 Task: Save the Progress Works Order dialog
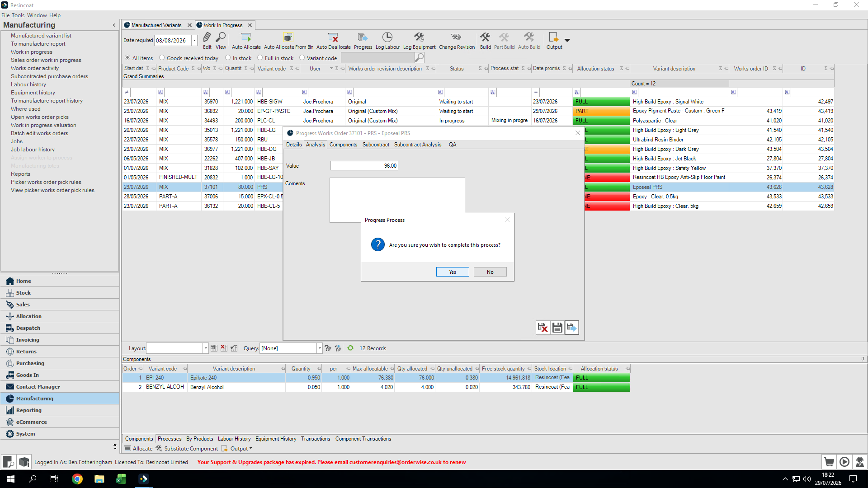coord(557,328)
